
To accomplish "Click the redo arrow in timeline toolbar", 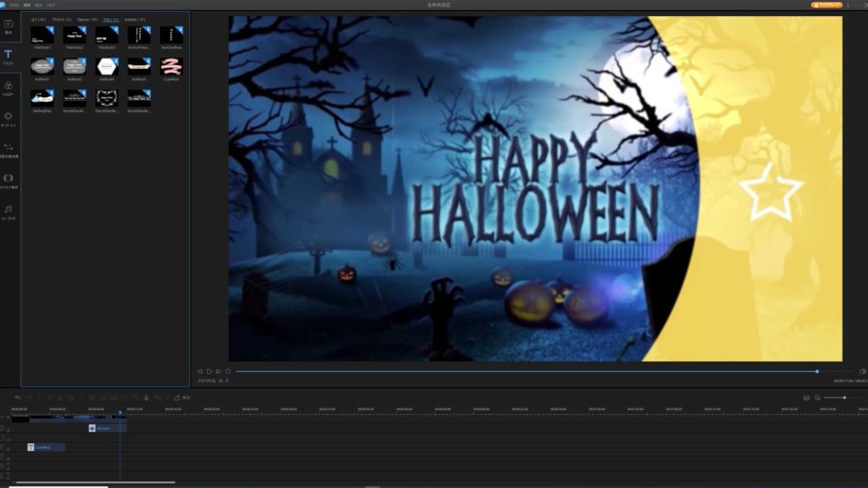I will [x=29, y=397].
